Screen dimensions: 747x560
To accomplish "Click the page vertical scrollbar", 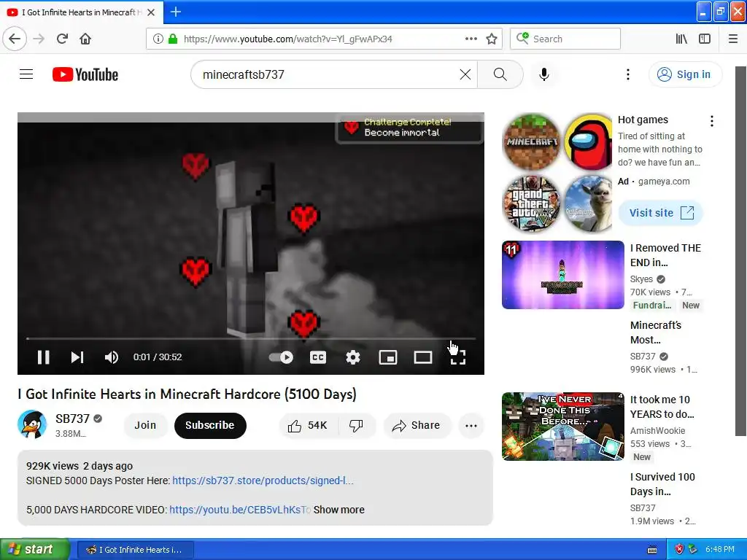I will pyautogui.click(x=740, y=251).
